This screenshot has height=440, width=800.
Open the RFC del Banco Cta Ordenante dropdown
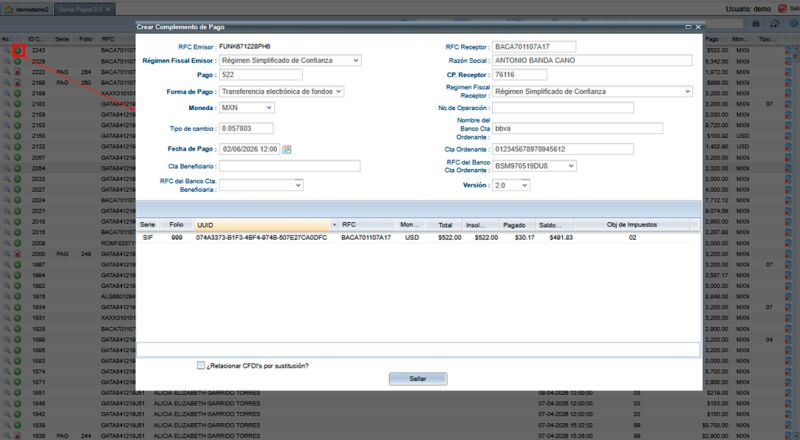click(x=571, y=166)
